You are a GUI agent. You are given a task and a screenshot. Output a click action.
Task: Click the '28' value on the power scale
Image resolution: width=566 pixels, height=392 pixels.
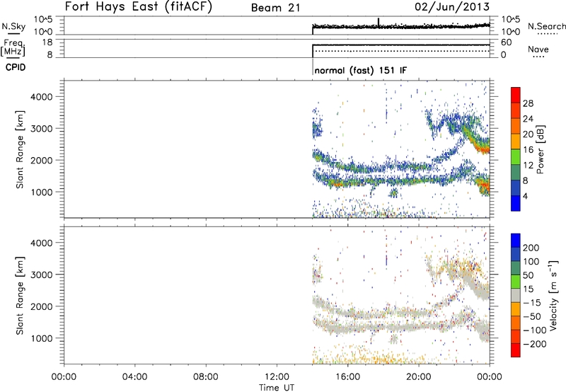click(x=528, y=103)
